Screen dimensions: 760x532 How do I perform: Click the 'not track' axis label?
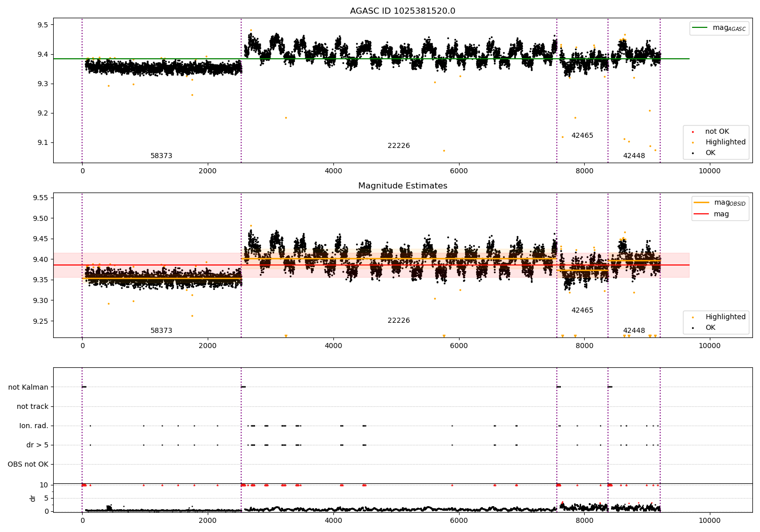(32, 407)
